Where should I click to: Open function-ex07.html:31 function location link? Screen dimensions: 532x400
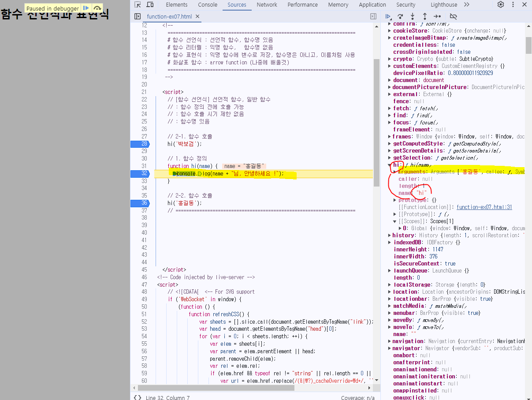coord(484,207)
